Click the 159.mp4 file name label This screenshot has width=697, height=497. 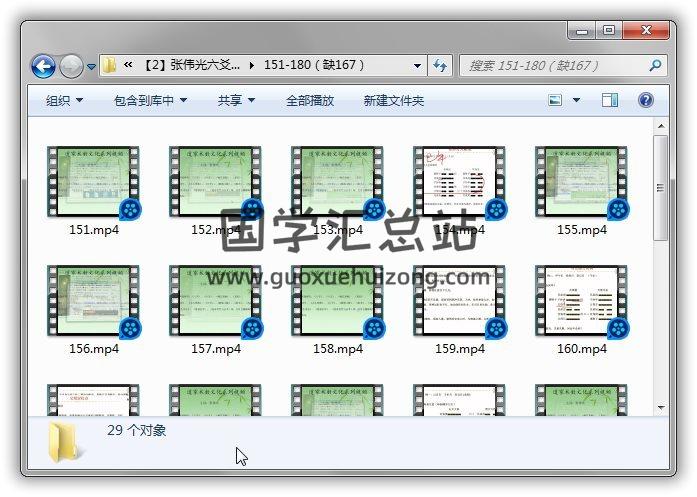coord(460,349)
